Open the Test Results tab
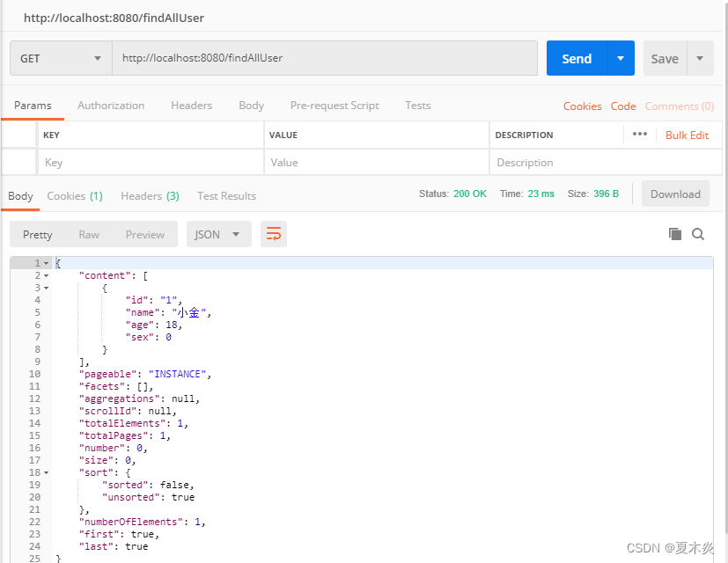 (x=226, y=196)
